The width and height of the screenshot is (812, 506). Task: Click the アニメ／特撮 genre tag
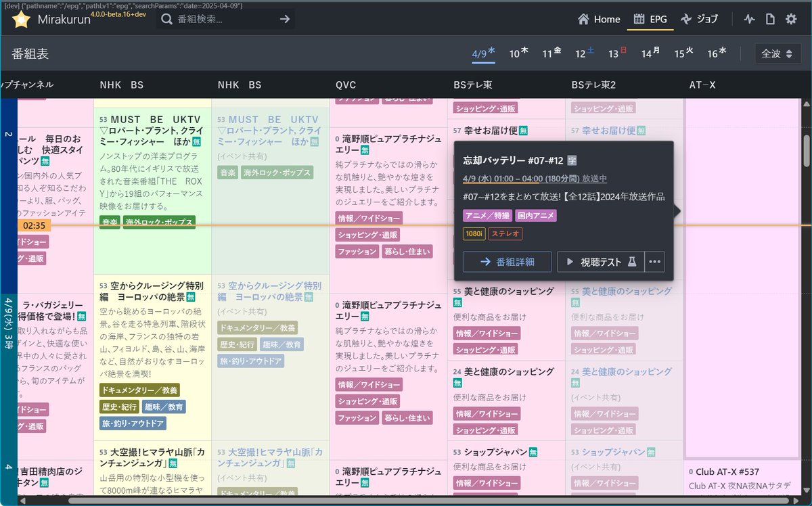coord(487,215)
